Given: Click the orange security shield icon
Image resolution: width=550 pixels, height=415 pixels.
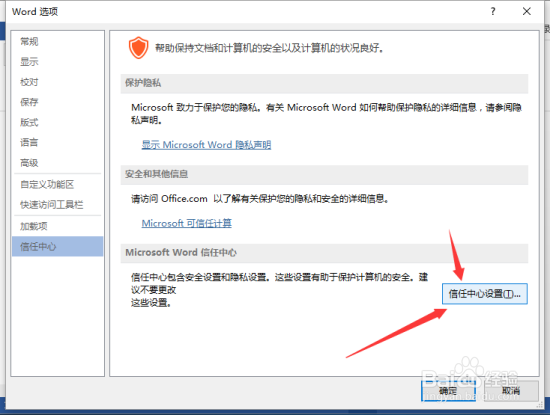Looking at the screenshot, I should click(x=138, y=48).
